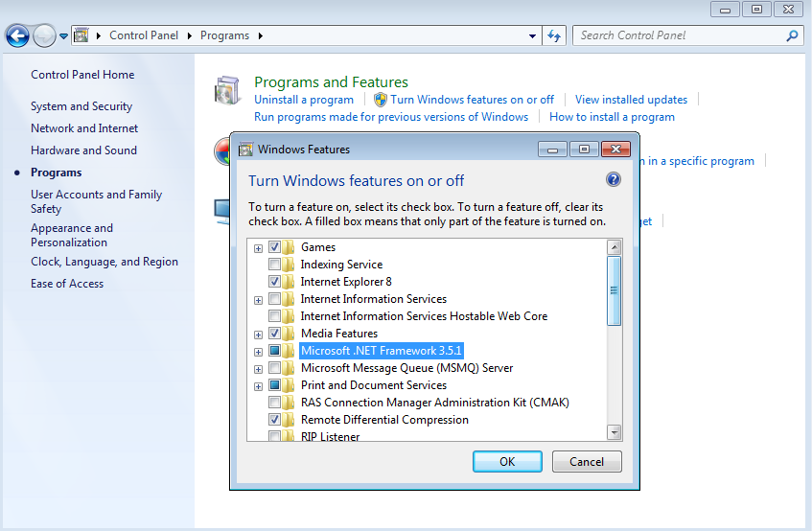Expand the Media Features node
Screen dimensions: 812x531
click(x=259, y=335)
